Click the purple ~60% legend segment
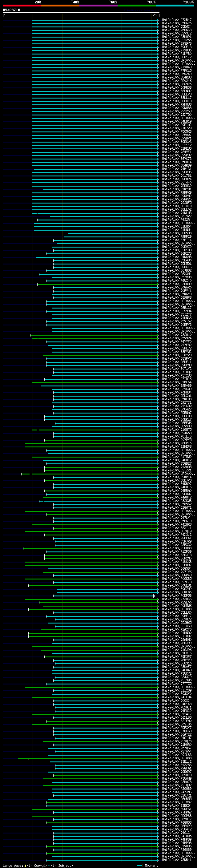 pyautogui.click(x=98, y=6)
